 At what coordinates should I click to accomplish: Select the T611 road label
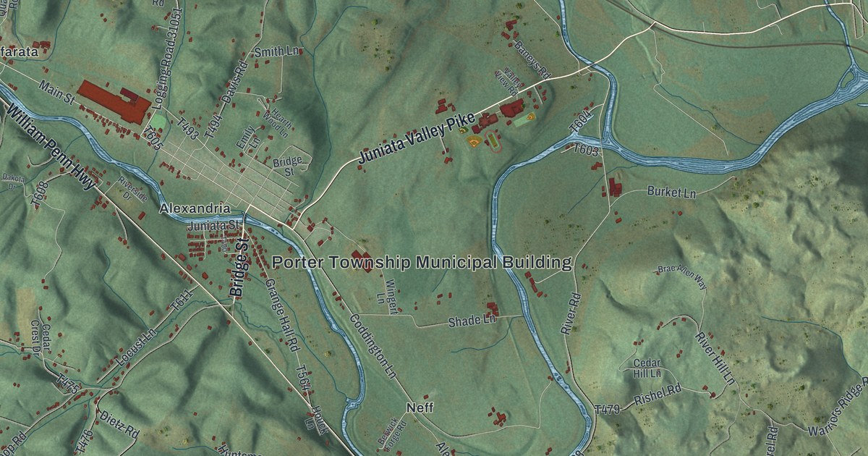(182, 300)
